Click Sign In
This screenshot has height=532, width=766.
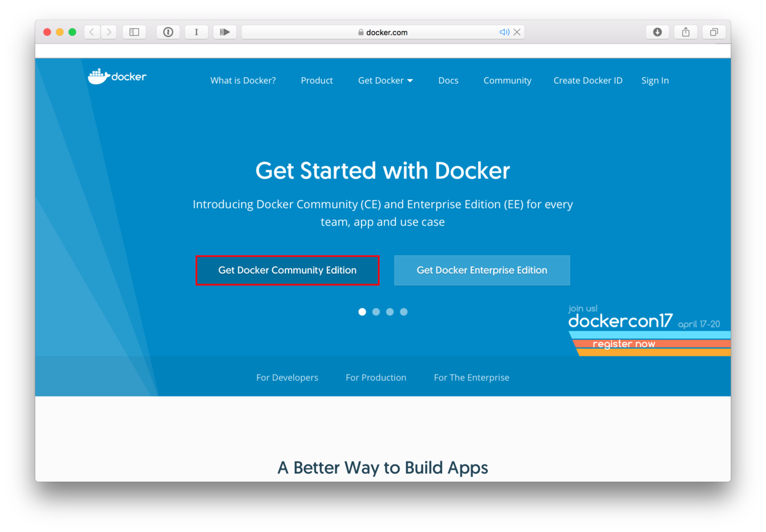(x=655, y=80)
